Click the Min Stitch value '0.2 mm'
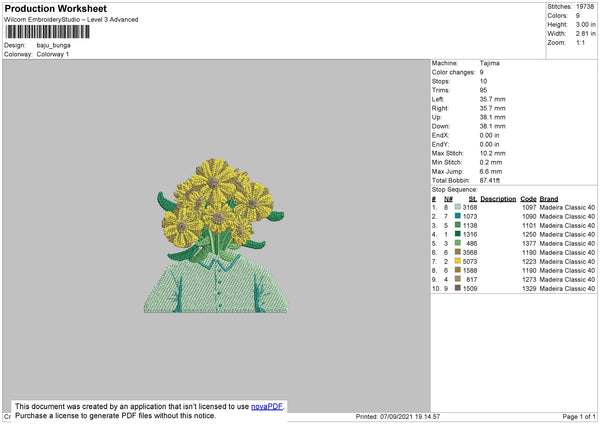This screenshot has width=600, height=424. [x=491, y=162]
